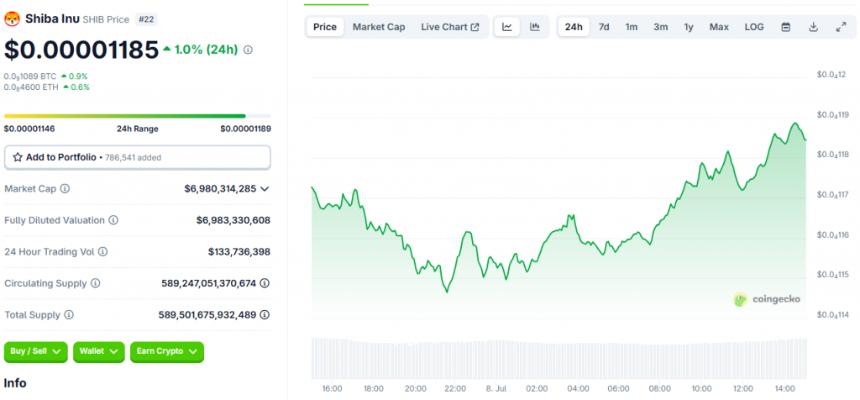The height and width of the screenshot is (400, 860).
Task: Select the 1y time range
Action: coord(688,27)
